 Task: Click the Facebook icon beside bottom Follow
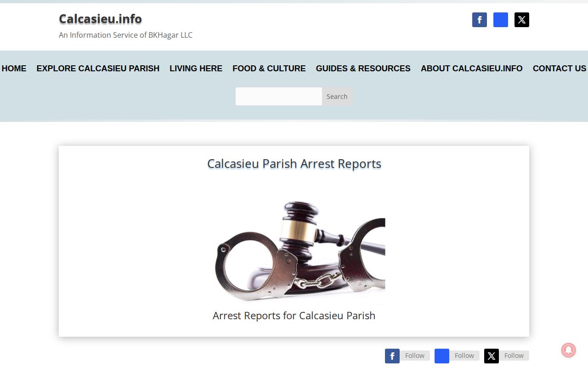392,356
